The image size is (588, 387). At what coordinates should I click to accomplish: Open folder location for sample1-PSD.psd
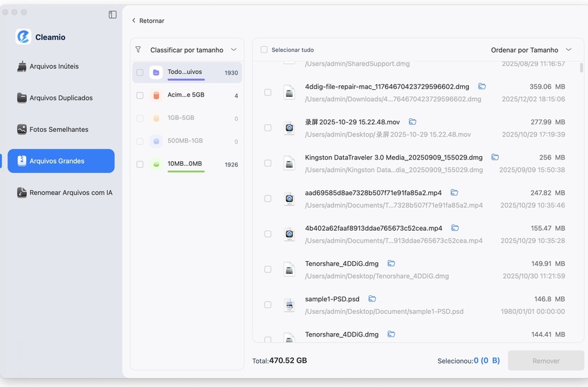pos(372,299)
